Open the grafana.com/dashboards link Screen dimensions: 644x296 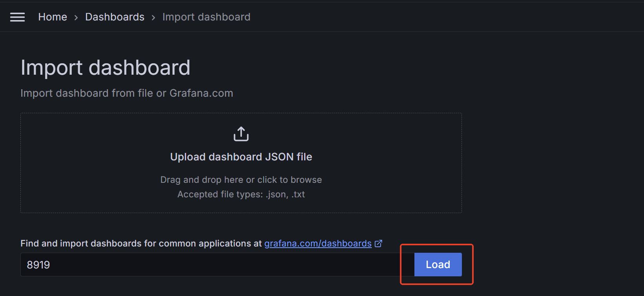(x=317, y=244)
